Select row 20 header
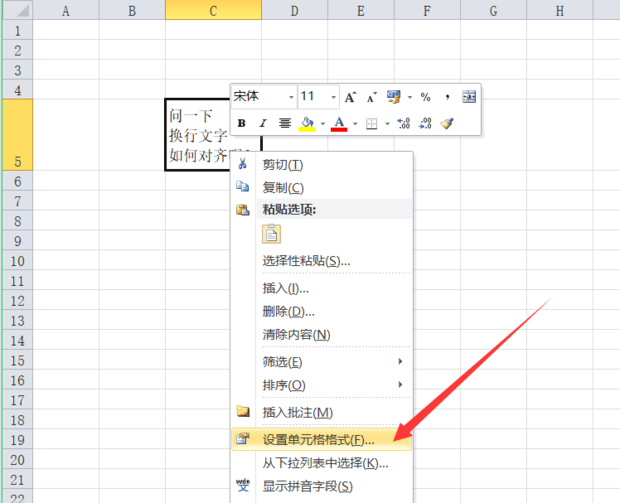The width and height of the screenshot is (620, 503). (17, 460)
